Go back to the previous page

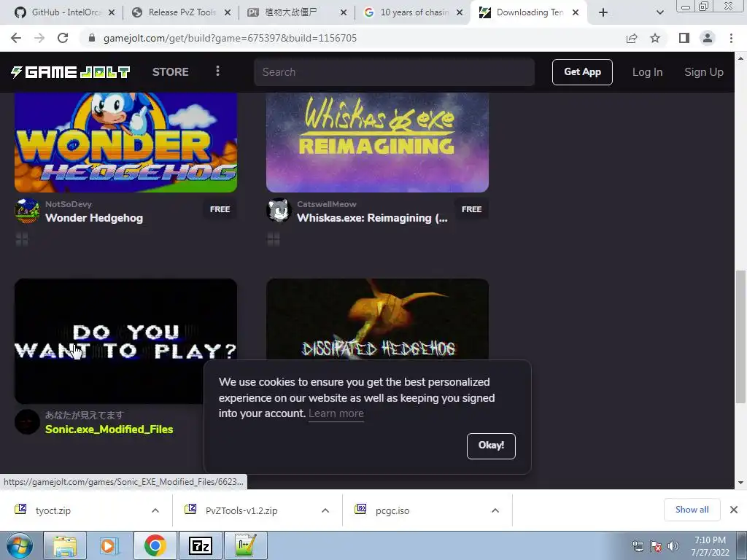16,38
